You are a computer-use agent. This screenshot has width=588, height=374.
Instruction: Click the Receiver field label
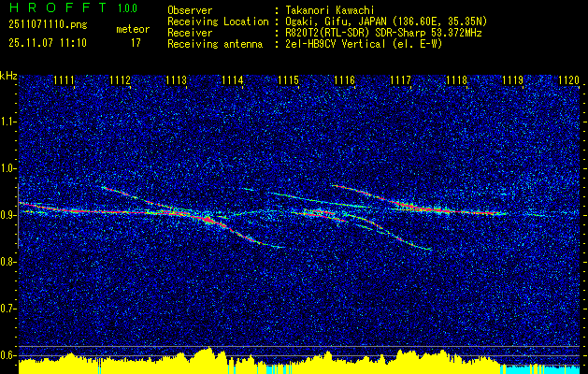(190, 33)
